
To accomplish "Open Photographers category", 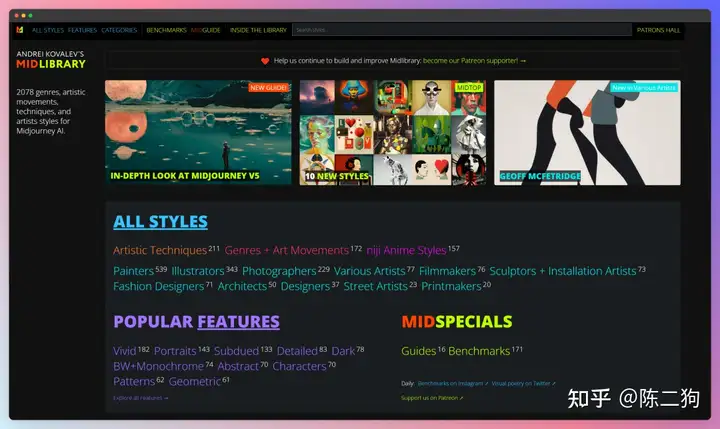I will pos(279,271).
